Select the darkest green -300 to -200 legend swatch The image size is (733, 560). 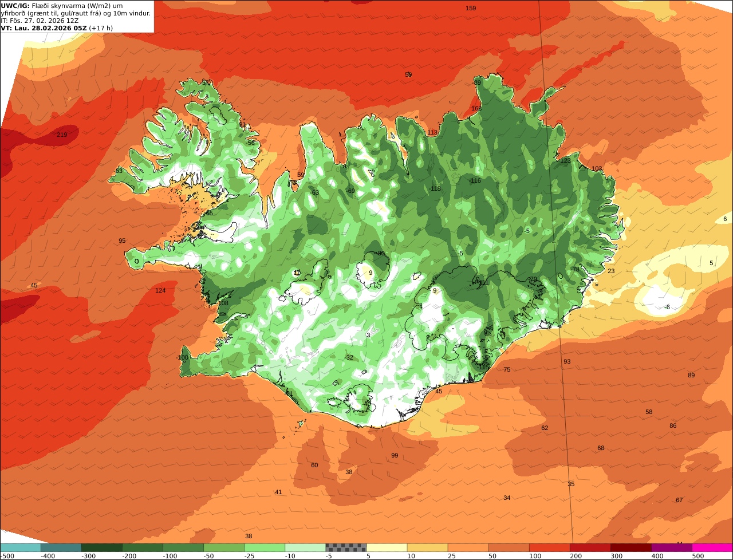102,547
